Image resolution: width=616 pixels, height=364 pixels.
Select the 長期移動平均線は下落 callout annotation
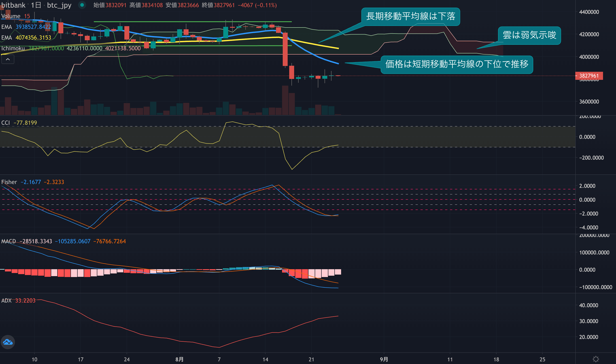(410, 17)
